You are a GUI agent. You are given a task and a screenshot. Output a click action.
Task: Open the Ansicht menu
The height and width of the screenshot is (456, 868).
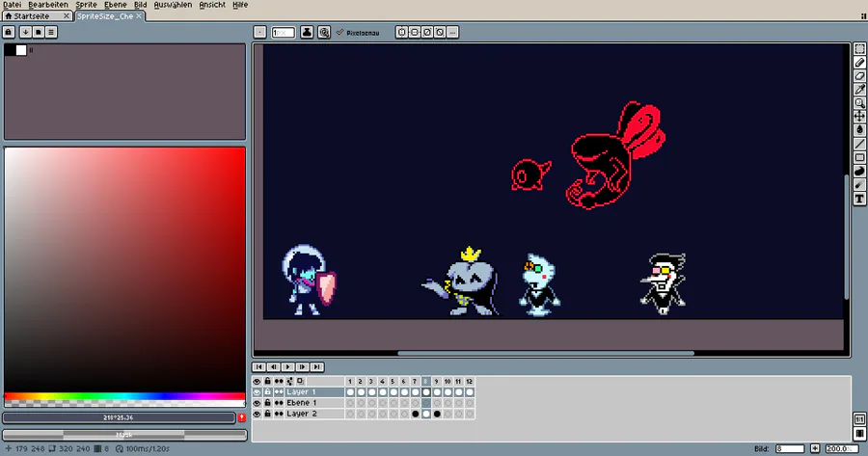(x=212, y=5)
